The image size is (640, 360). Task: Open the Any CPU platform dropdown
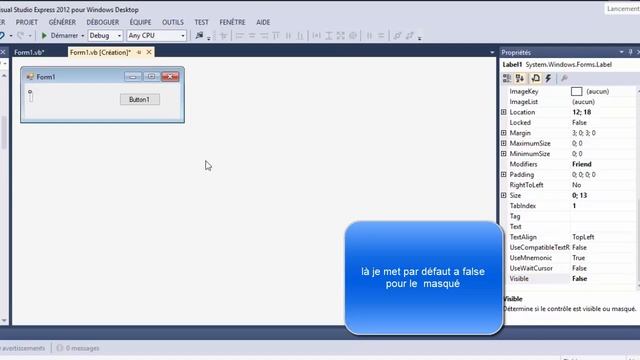pos(182,36)
